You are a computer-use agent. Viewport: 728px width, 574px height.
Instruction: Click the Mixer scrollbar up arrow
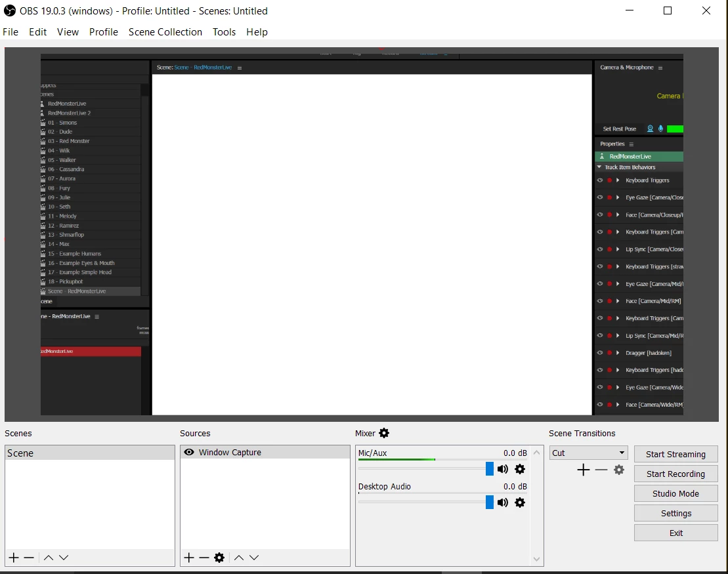[x=537, y=453]
